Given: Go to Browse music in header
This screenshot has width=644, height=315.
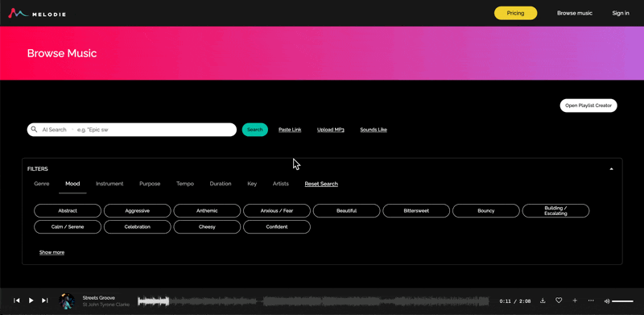Looking at the screenshot, I should 575,13.
